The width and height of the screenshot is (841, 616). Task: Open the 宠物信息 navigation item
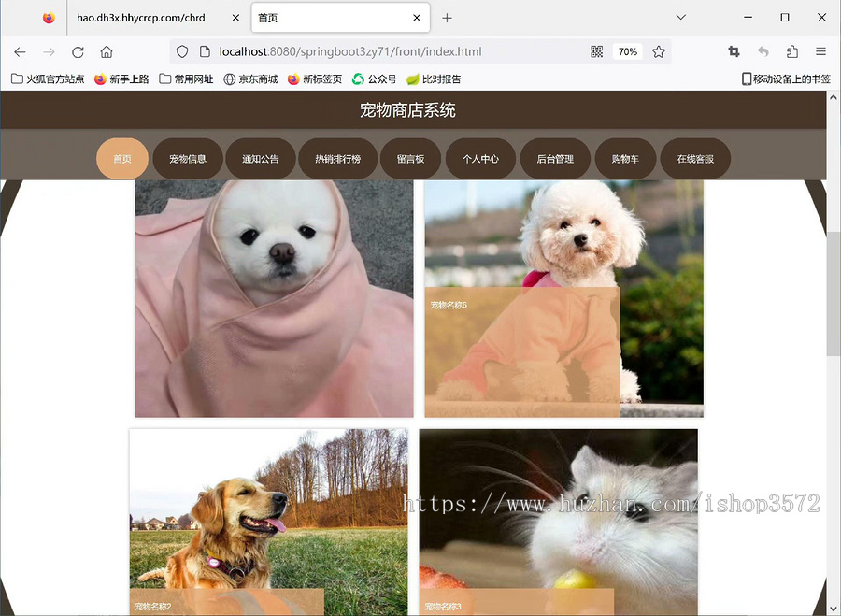188,159
